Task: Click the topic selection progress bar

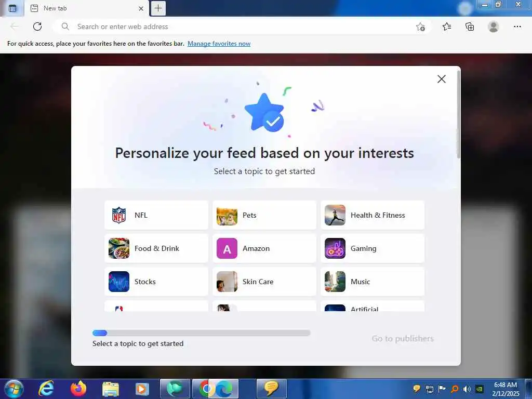Action: pyautogui.click(x=201, y=333)
